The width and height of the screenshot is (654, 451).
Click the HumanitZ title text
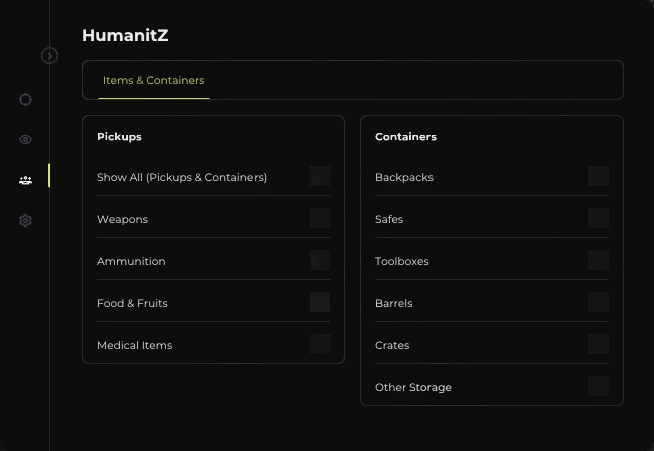(125, 35)
